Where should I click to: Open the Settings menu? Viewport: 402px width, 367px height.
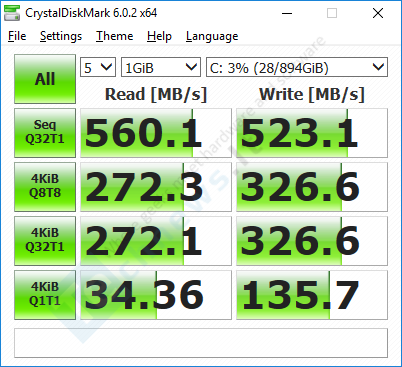click(x=61, y=36)
